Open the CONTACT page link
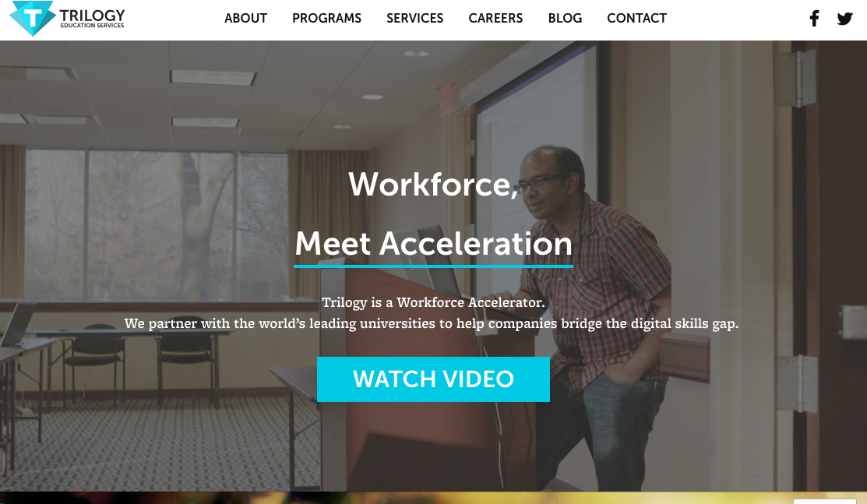 [637, 18]
